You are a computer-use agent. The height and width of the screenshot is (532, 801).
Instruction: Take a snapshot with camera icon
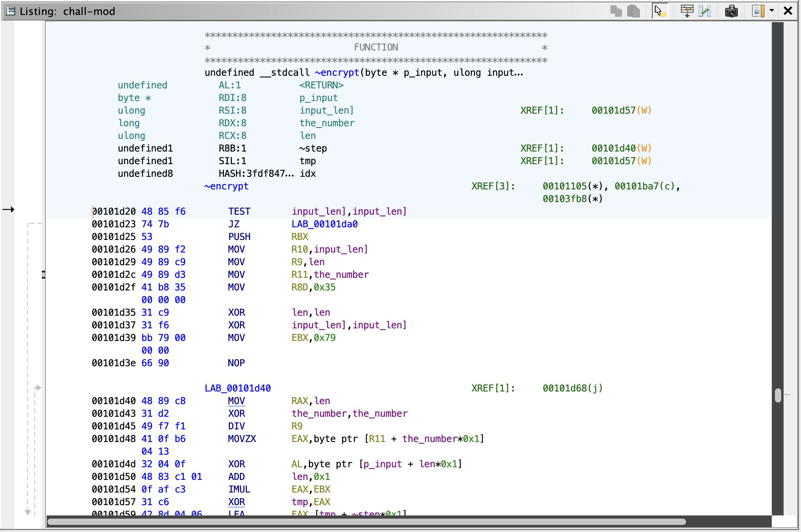coord(731,11)
